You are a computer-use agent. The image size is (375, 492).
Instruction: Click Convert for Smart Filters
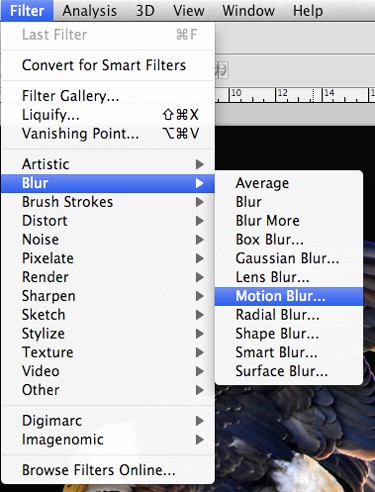click(x=108, y=65)
